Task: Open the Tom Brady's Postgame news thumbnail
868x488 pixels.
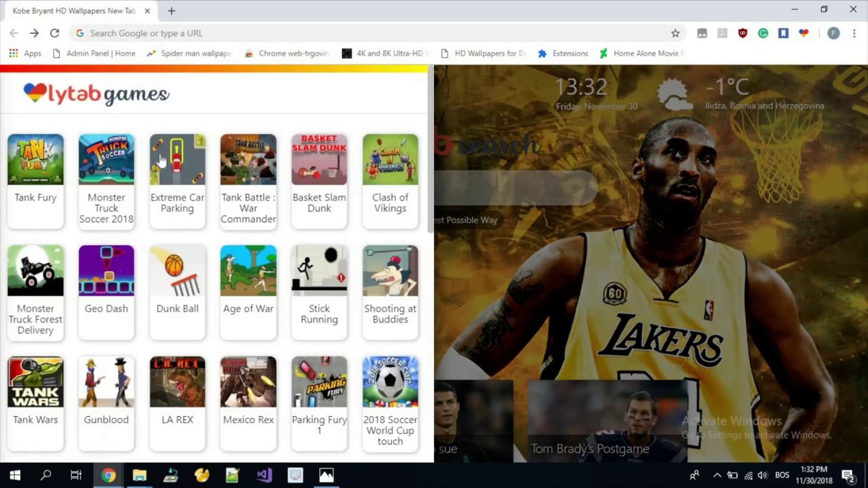Action: point(608,420)
